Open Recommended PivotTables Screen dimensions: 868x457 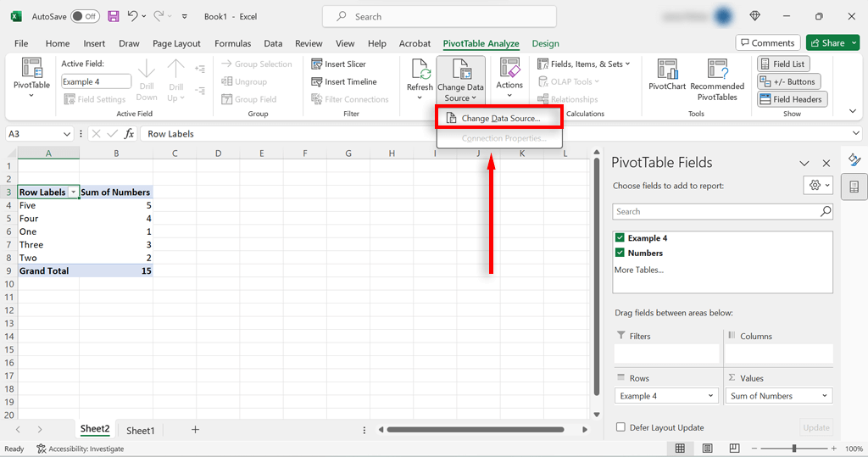(x=717, y=81)
